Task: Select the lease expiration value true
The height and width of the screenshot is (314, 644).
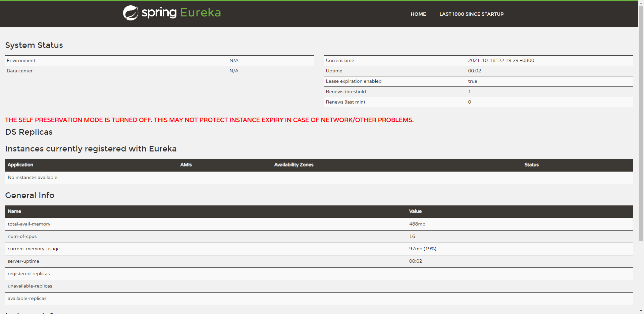Action: [x=472, y=81]
